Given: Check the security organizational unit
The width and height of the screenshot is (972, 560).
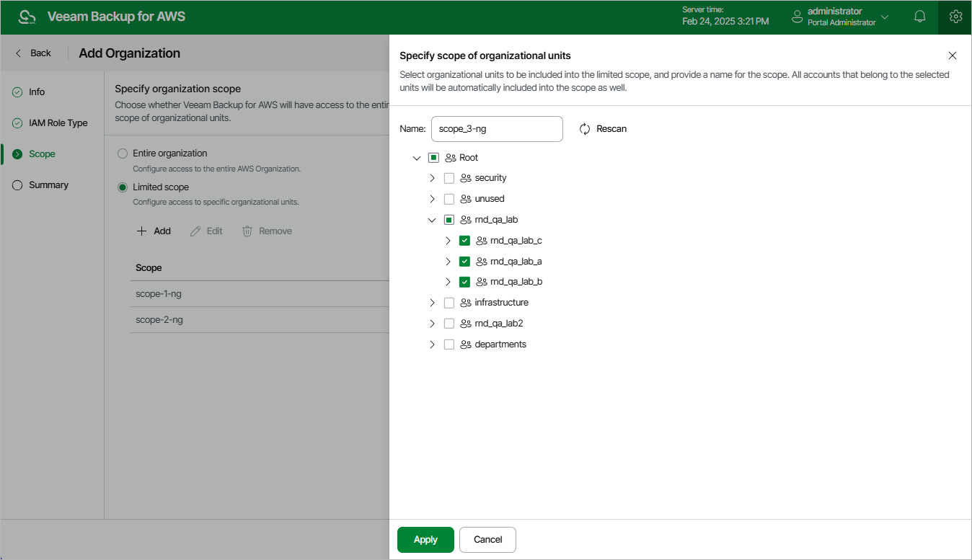Looking at the screenshot, I should pyautogui.click(x=449, y=177).
